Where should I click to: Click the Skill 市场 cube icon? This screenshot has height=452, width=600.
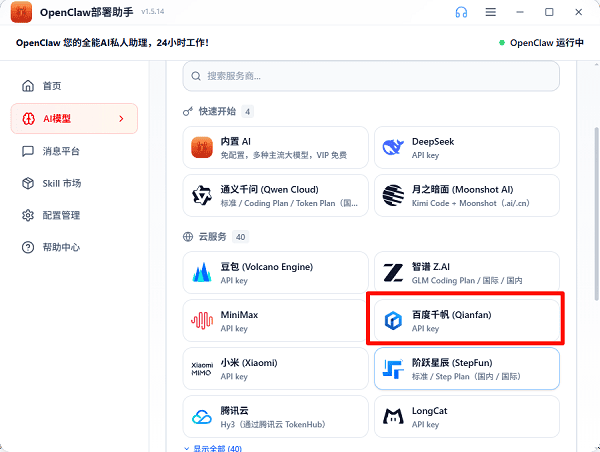pos(28,183)
